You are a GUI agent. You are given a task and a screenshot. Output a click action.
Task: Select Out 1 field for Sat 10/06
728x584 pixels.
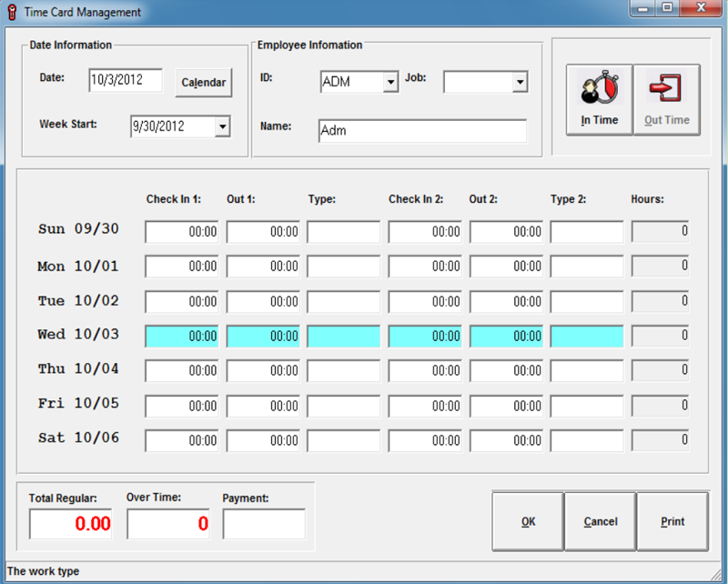[x=263, y=440]
